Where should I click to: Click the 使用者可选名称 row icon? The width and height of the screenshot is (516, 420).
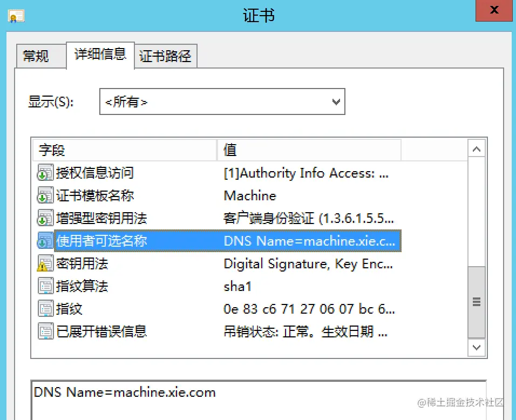pyautogui.click(x=45, y=241)
